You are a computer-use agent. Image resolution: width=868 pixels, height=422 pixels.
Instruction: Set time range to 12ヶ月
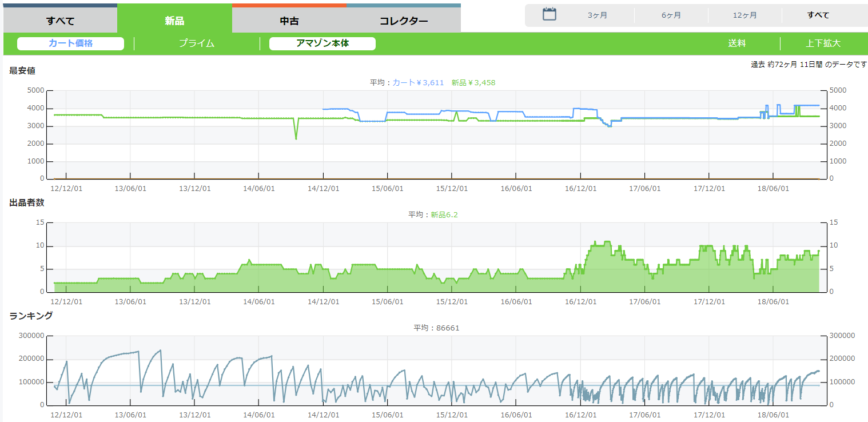point(744,15)
